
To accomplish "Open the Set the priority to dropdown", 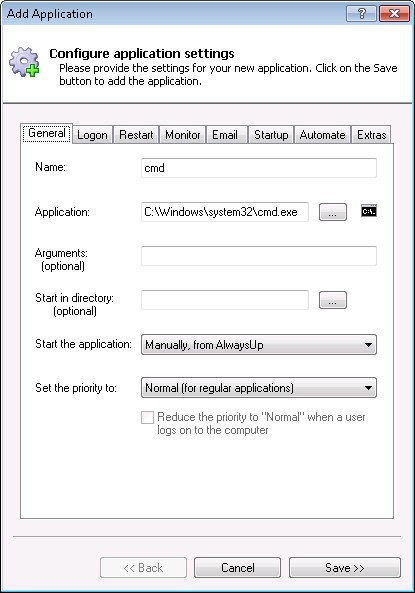I will 259,388.
